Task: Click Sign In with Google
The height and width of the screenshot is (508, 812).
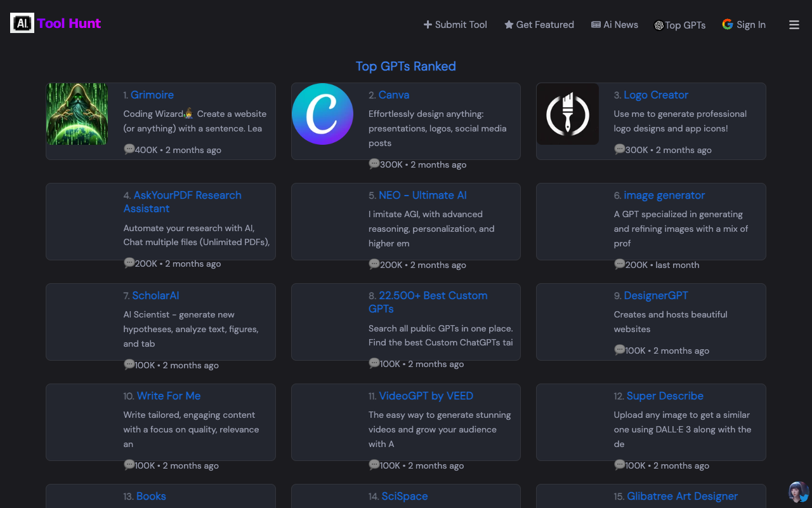Action: click(744, 25)
